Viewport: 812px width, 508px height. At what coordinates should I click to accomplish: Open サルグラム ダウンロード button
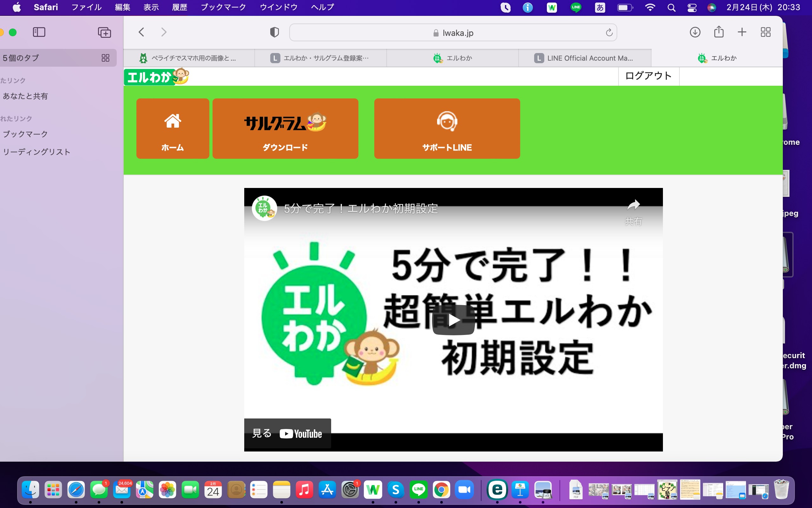coord(285,128)
